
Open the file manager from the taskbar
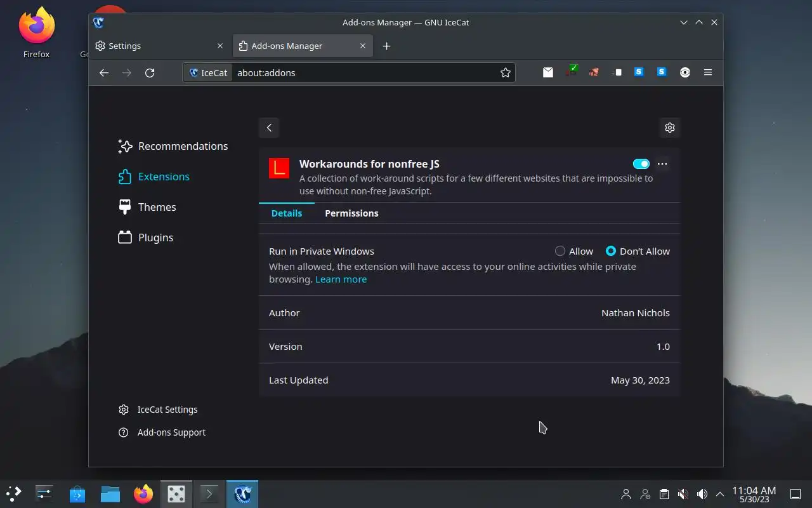coord(110,493)
